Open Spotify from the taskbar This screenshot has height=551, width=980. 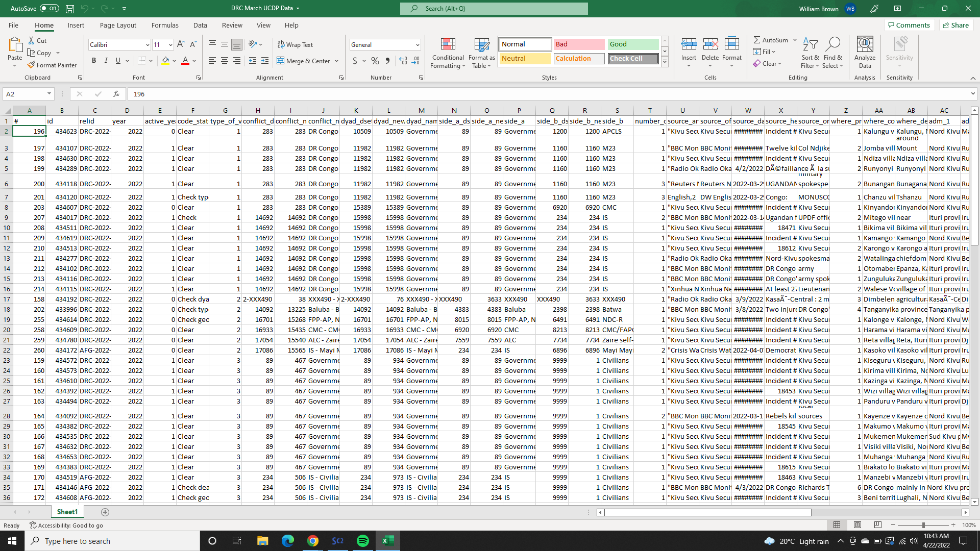coord(363,541)
